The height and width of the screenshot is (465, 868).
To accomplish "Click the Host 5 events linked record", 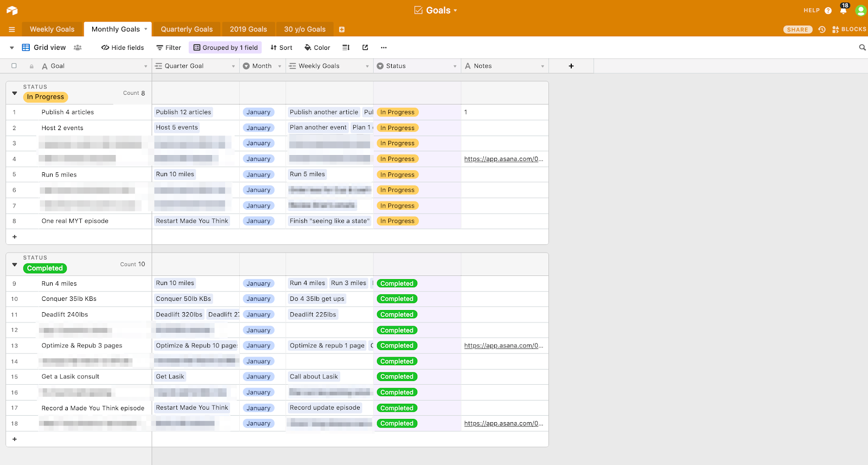I will click(x=177, y=127).
